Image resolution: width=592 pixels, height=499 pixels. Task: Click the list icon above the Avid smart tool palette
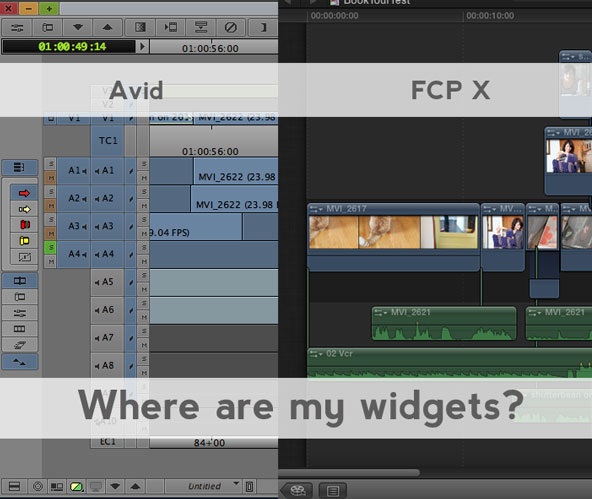[20, 167]
